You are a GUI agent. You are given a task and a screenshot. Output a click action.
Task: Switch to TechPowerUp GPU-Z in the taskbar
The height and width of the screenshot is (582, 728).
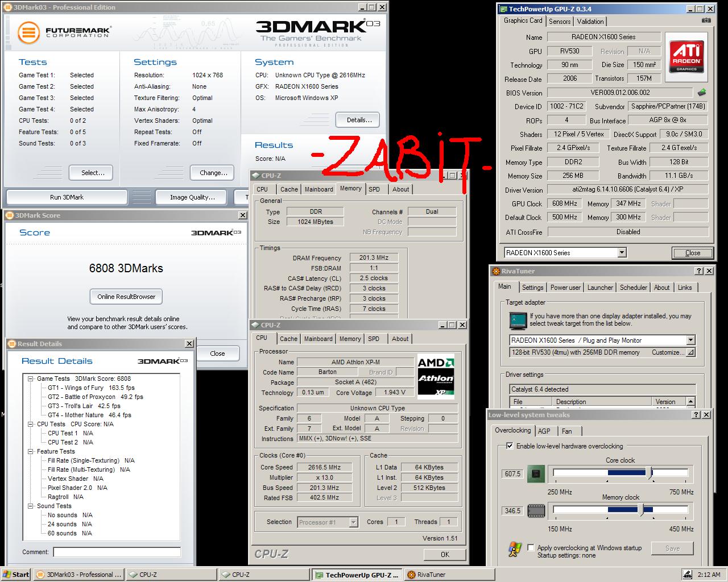pyautogui.click(x=357, y=575)
